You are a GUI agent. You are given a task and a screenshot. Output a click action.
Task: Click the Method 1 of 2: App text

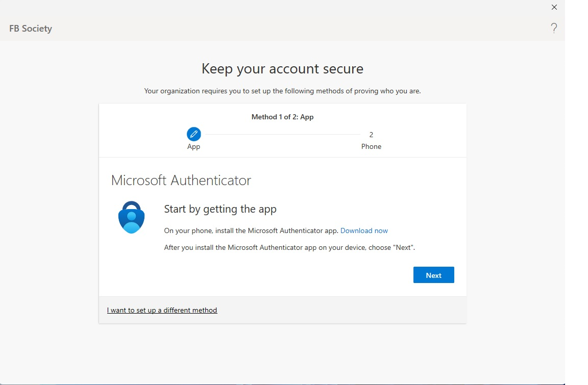[x=282, y=117]
